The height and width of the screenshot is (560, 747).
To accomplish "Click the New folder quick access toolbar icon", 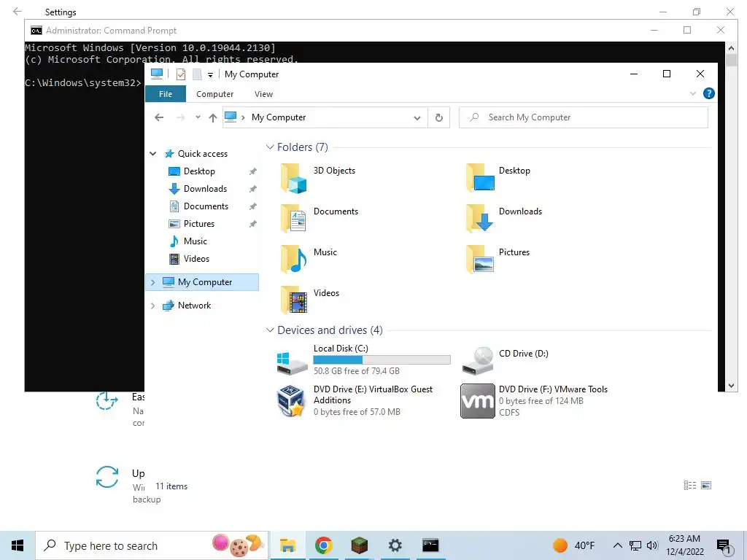I will pyautogui.click(x=197, y=74).
